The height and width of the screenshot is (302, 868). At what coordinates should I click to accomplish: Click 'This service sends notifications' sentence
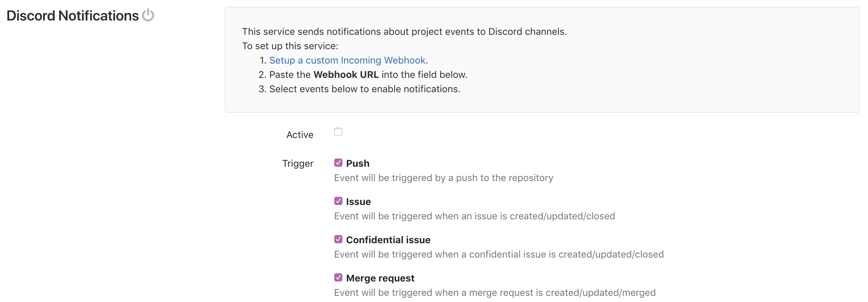[405, 31]
